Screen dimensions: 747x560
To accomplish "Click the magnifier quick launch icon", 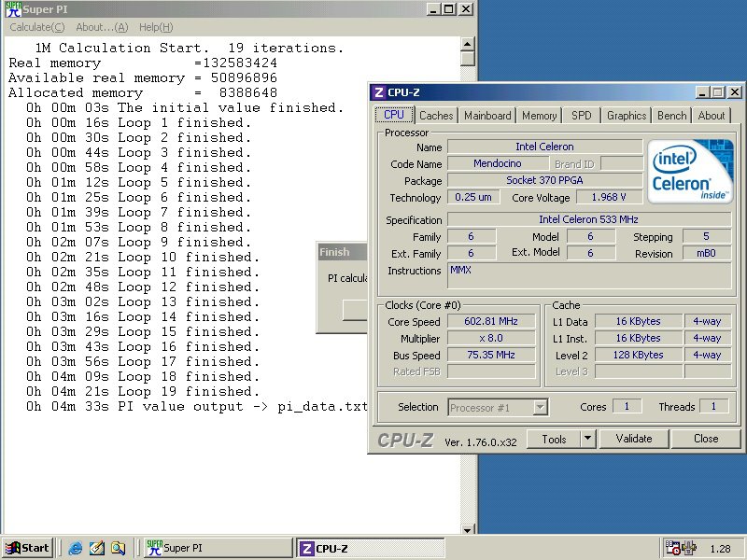I will pos(118,548).
